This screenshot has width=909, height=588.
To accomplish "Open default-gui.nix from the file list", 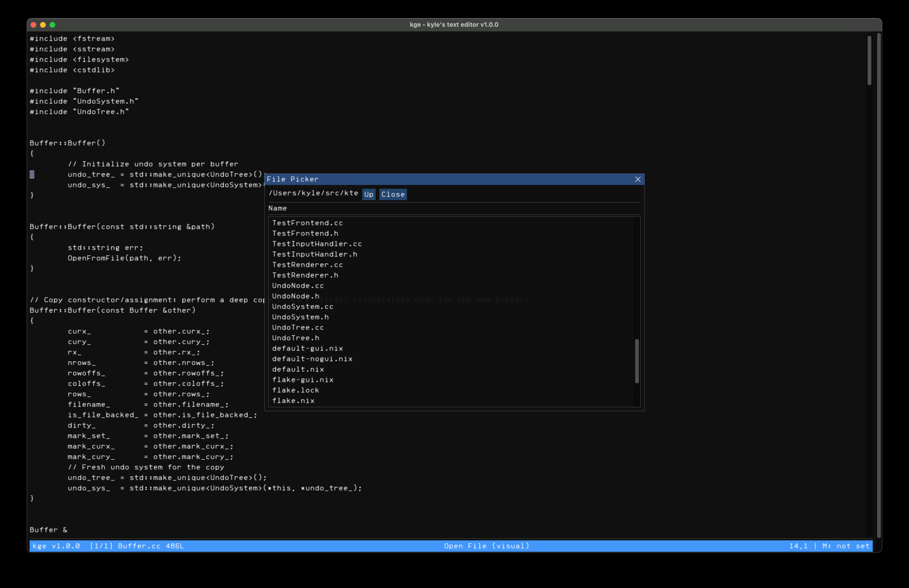I will [x=307, y=348].
